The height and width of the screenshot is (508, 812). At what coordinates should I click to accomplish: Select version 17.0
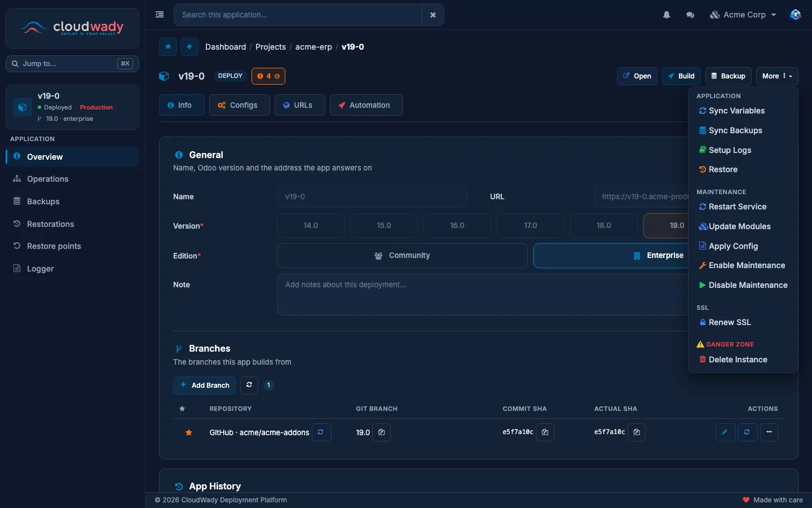coord(531,226)
